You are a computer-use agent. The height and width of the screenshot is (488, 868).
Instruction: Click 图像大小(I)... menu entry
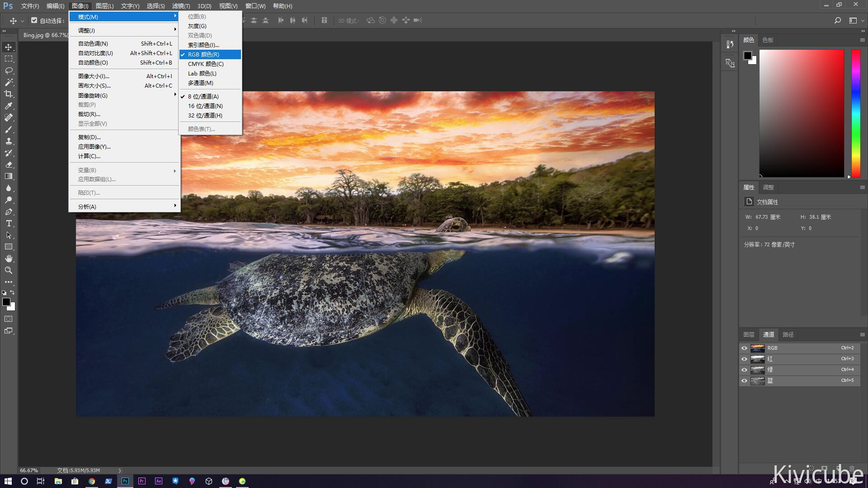(94, 76)
